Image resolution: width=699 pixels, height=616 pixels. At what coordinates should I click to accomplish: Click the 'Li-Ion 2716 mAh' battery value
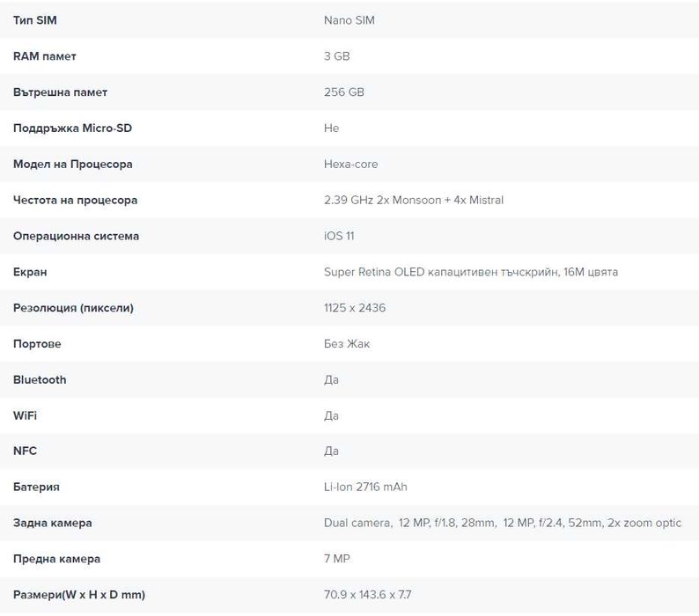pos(365,488)
